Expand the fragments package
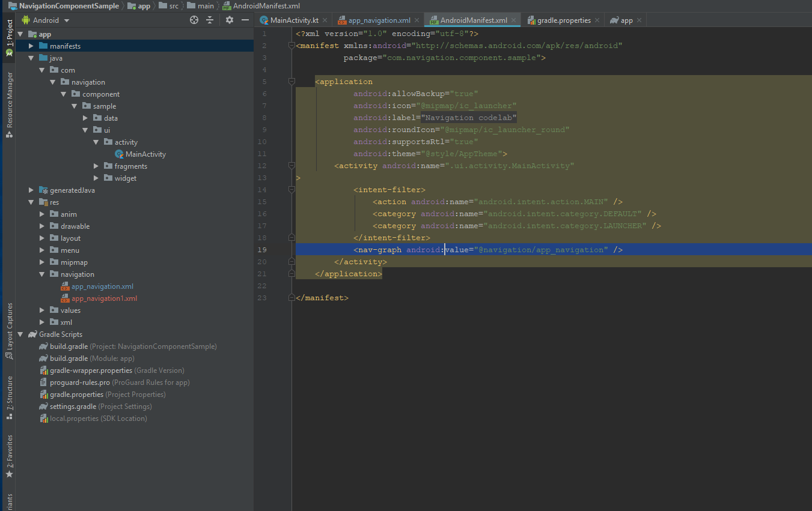 pyautogui.click(x=96, y=166)
